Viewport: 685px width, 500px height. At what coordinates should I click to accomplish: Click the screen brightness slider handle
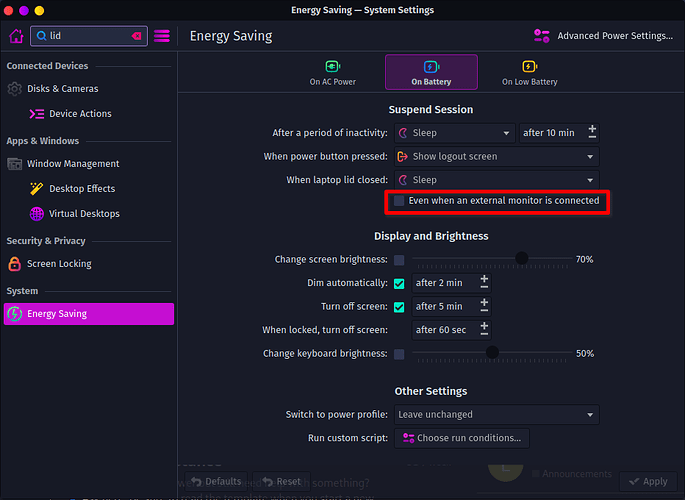pyautogui.click(x=521, y=259)
